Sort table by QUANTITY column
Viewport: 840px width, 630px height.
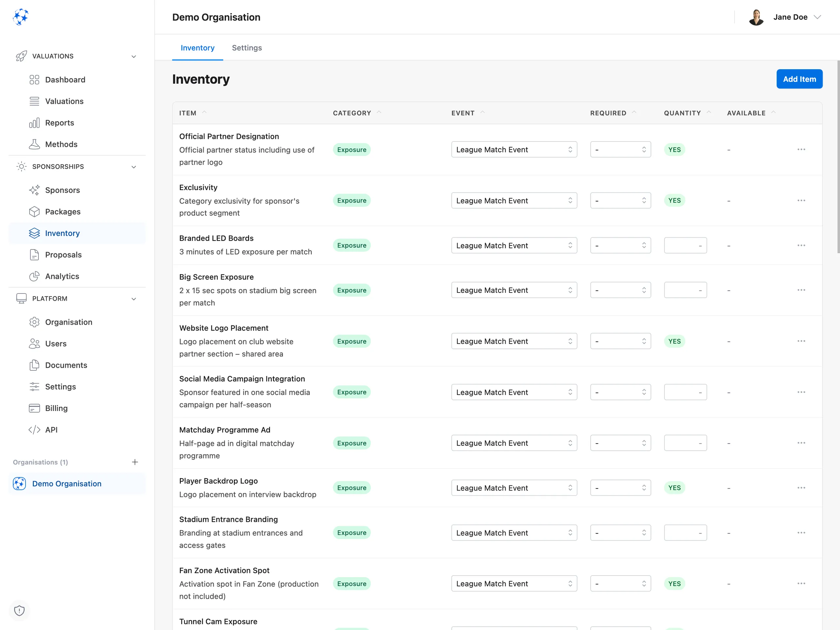(687, 113)
